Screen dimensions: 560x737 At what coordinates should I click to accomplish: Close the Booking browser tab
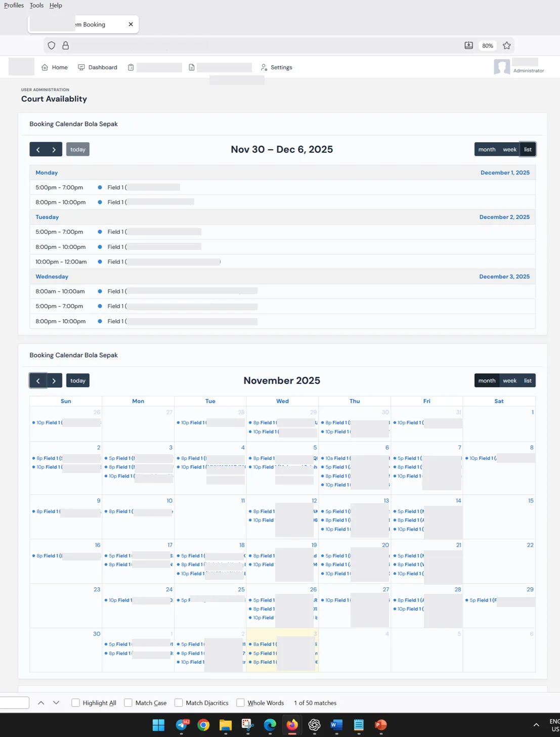(x=131, y=24)
